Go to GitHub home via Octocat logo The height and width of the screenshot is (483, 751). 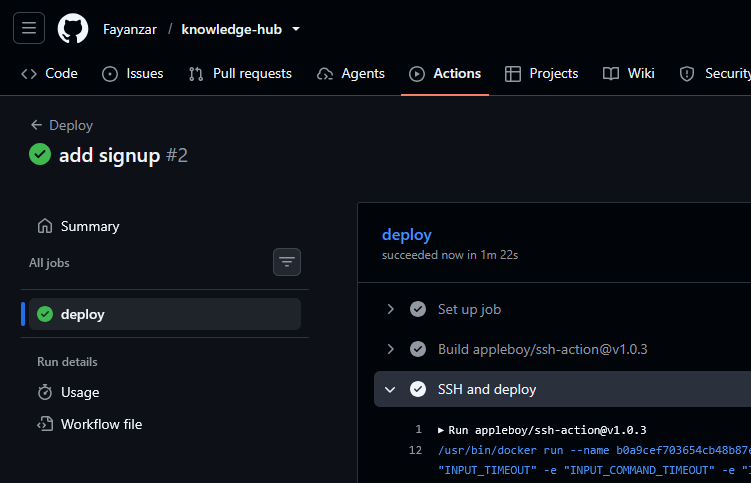pyautogui.click(x=73, y=28)
